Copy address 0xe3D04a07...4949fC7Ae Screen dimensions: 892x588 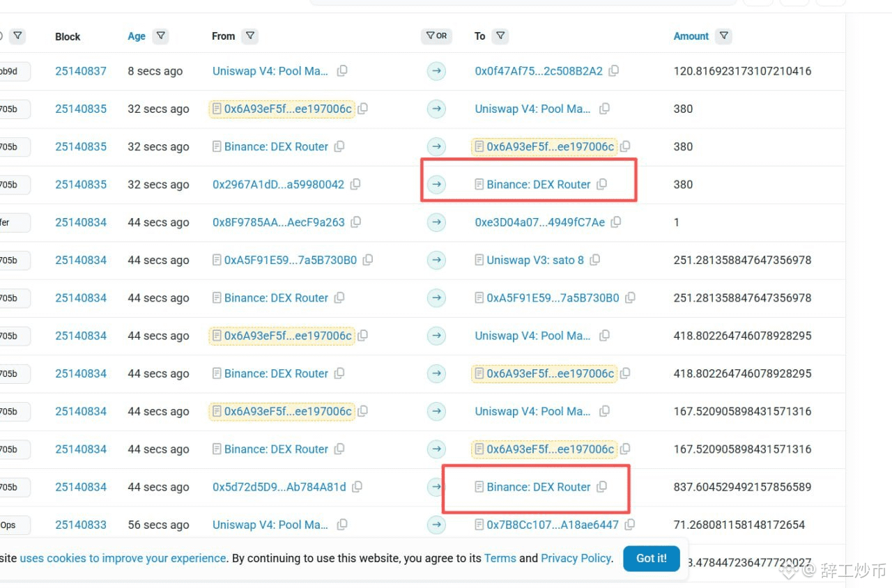(x=616, y=222)
